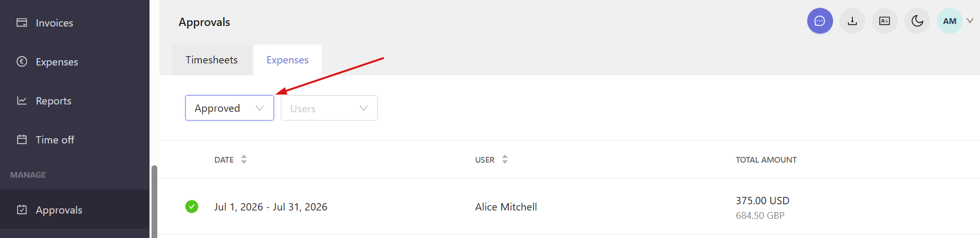Open the contact card icon in header
The width and height of the screenshot is (980, 238).
tap(884, 21)
